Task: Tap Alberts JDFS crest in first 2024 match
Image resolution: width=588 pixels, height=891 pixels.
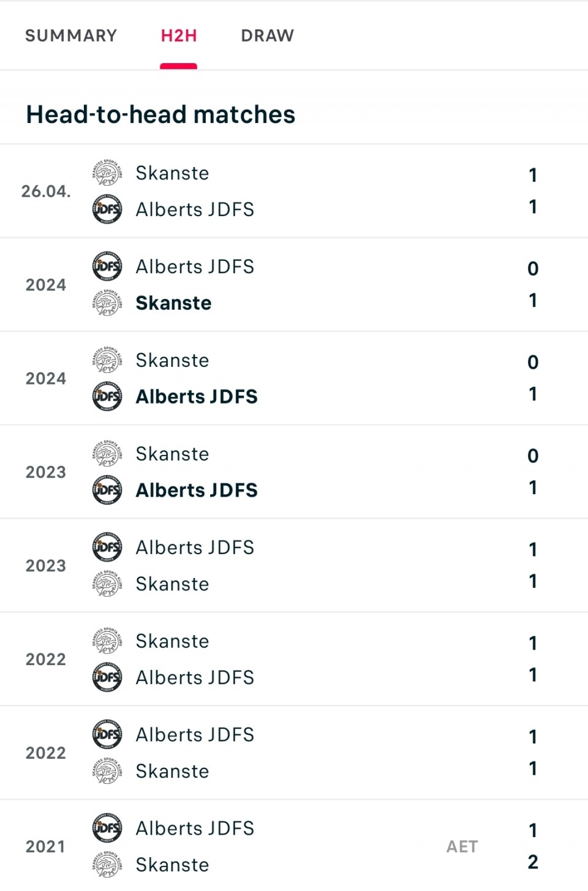Action: click(107, 266)
